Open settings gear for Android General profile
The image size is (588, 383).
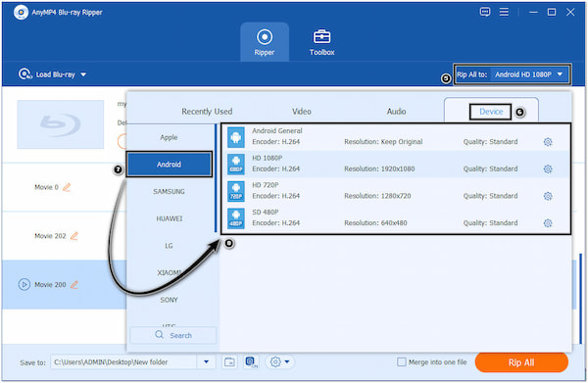click(x=548, y=142)
